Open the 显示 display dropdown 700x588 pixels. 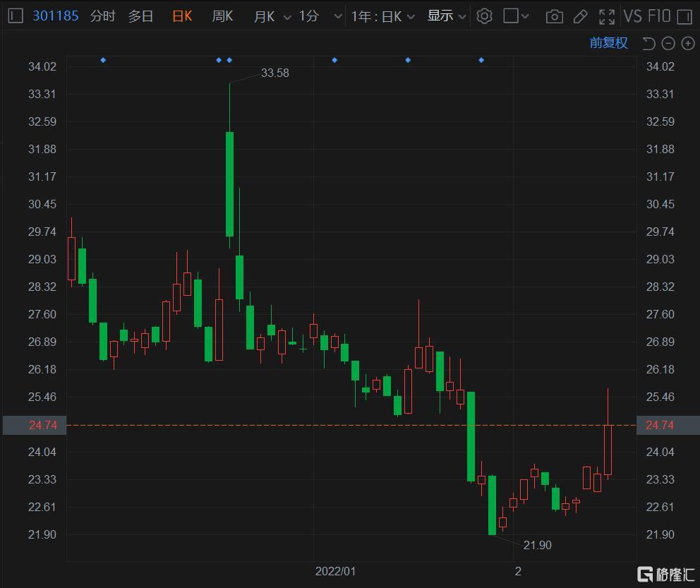tap(447, 16)
